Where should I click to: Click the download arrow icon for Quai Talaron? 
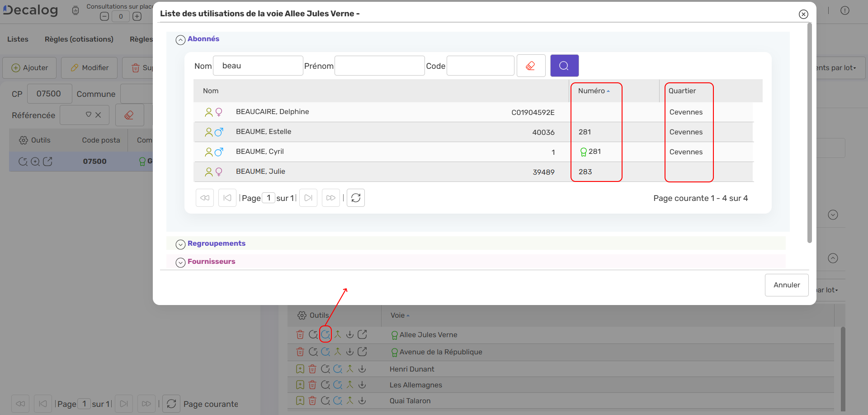coord(362,401)
